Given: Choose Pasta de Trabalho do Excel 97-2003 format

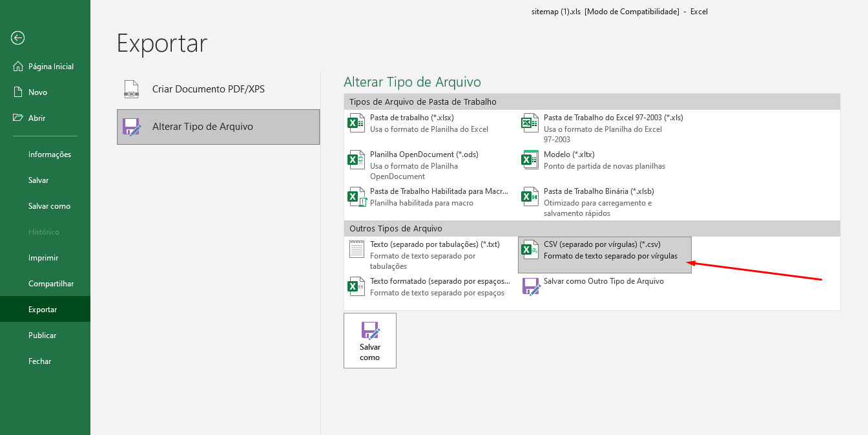Looking at the screenshot, I should coord(604,128).
